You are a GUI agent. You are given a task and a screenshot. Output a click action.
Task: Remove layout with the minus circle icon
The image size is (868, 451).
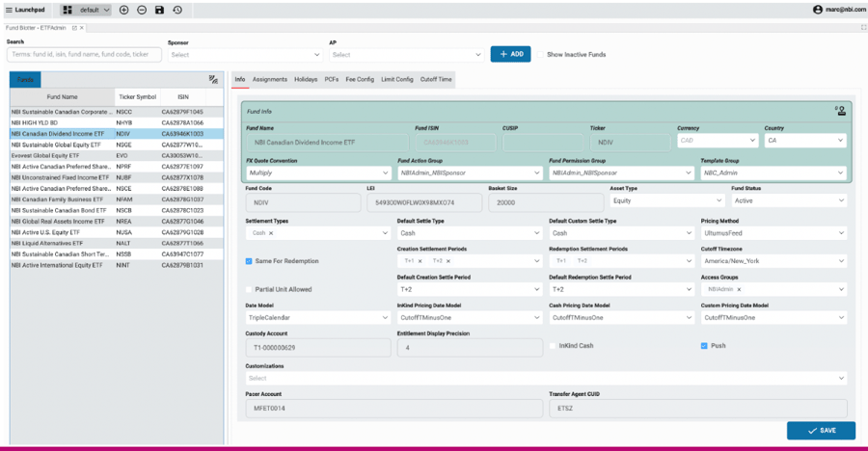tap(142, 10)
